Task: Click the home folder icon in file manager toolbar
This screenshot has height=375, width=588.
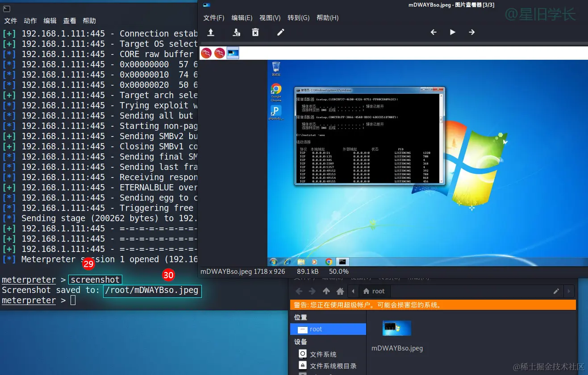Action: (x=340, y=291)
